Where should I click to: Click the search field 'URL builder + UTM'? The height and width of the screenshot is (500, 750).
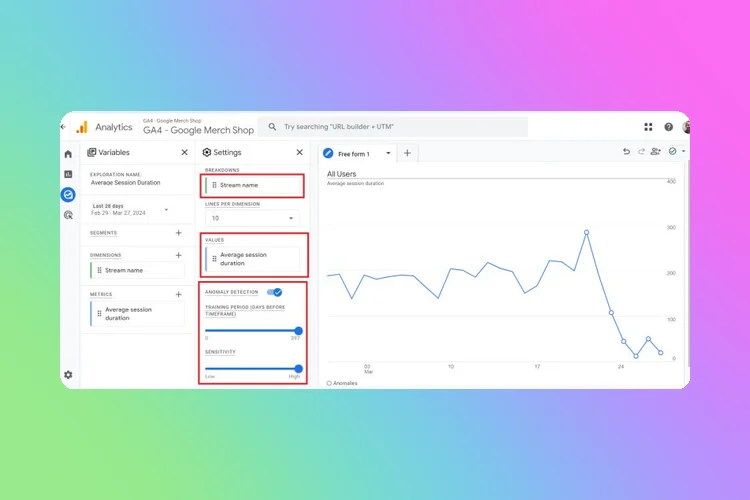[x=393, y=127]
